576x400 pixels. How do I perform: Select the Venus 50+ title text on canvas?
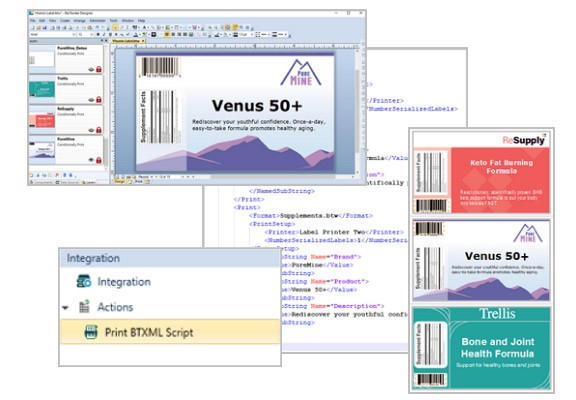click(257, 106)
